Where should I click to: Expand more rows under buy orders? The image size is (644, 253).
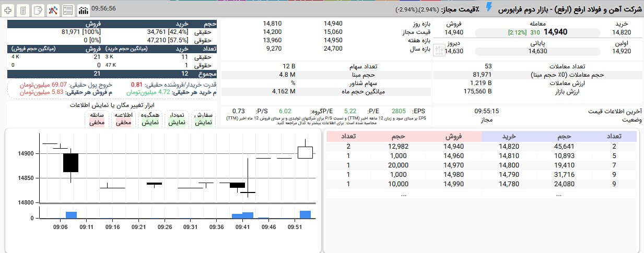click(558, 194)
